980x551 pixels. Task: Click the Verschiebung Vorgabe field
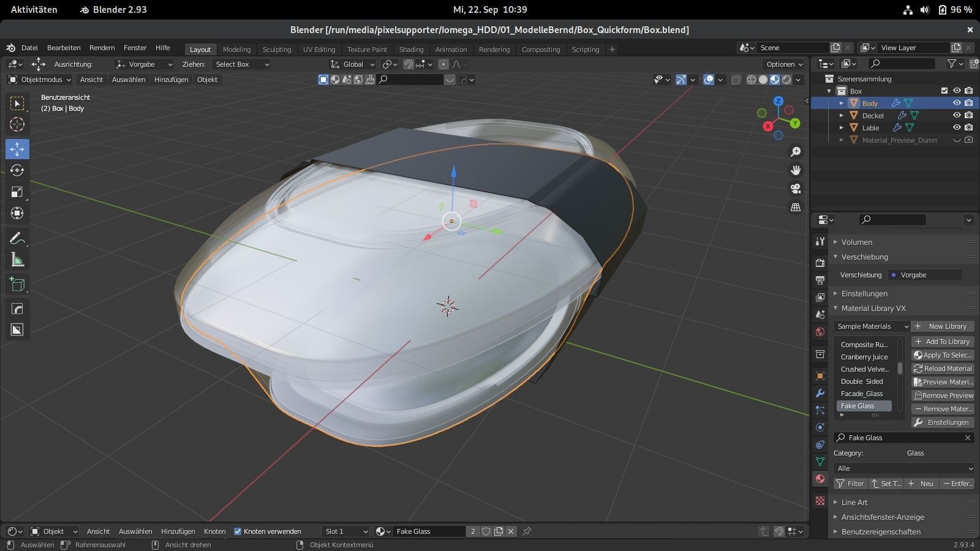(x=924, y=275)
